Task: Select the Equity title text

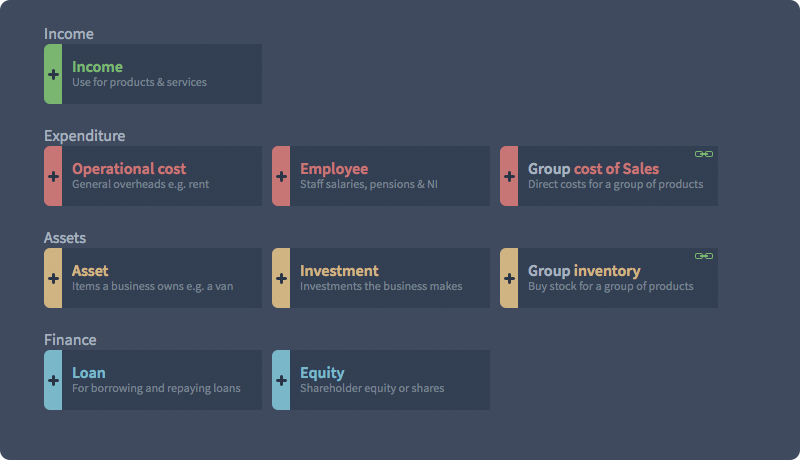Action: point(322,373)
